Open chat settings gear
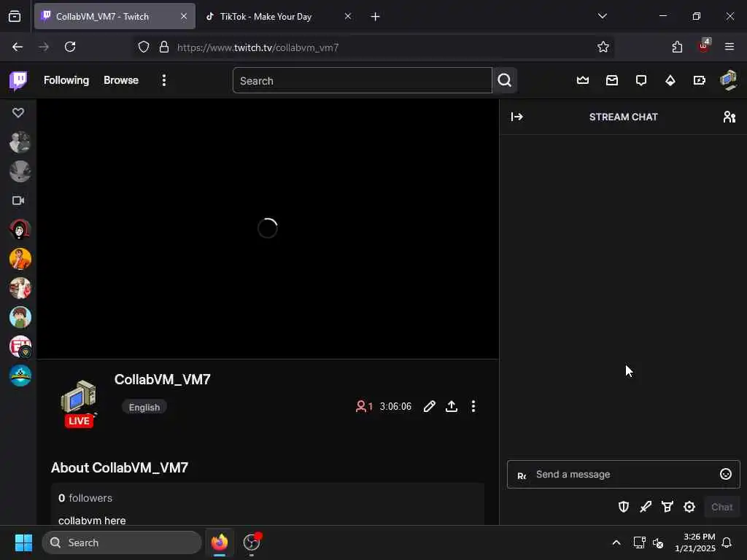 (x=689, y=507)
